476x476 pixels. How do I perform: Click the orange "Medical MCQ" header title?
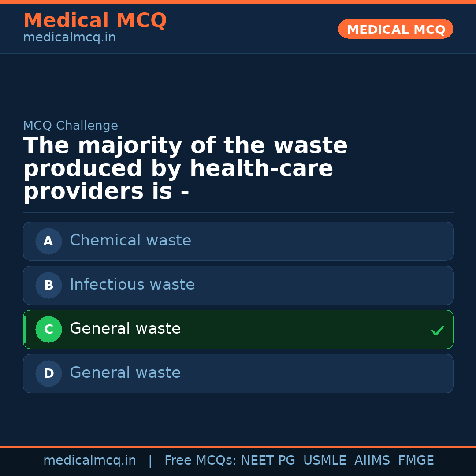pos(95,21)
